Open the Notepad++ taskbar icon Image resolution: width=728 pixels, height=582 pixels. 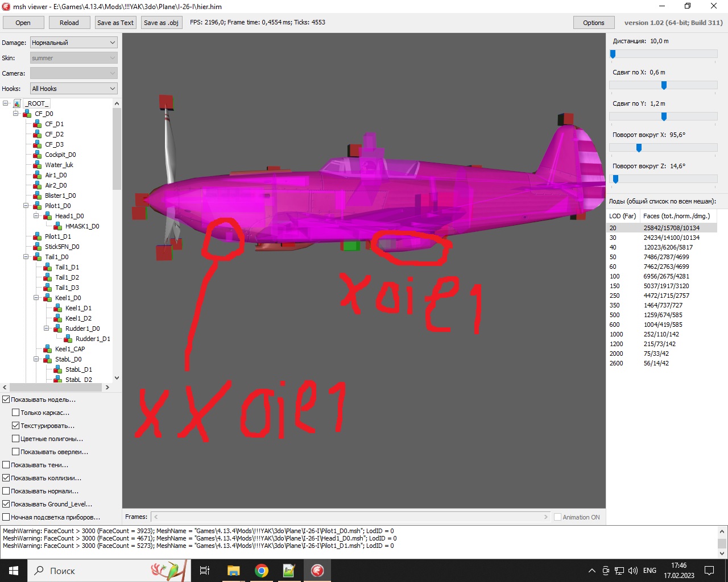(289, 571)
